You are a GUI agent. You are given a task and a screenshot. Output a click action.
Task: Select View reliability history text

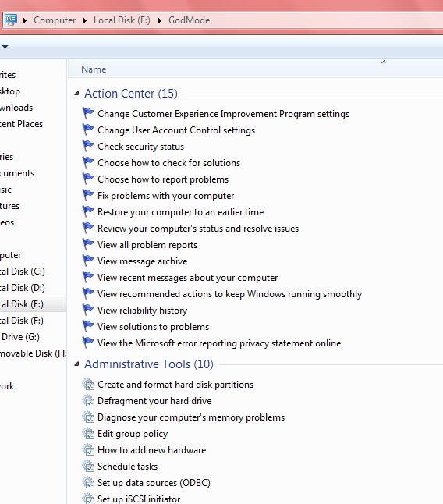142,311
